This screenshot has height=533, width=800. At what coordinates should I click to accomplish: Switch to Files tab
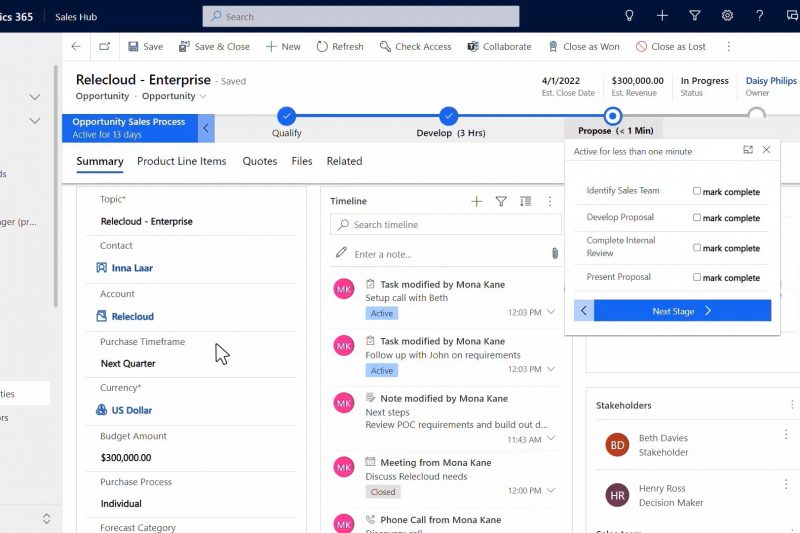tap(302, 161)
